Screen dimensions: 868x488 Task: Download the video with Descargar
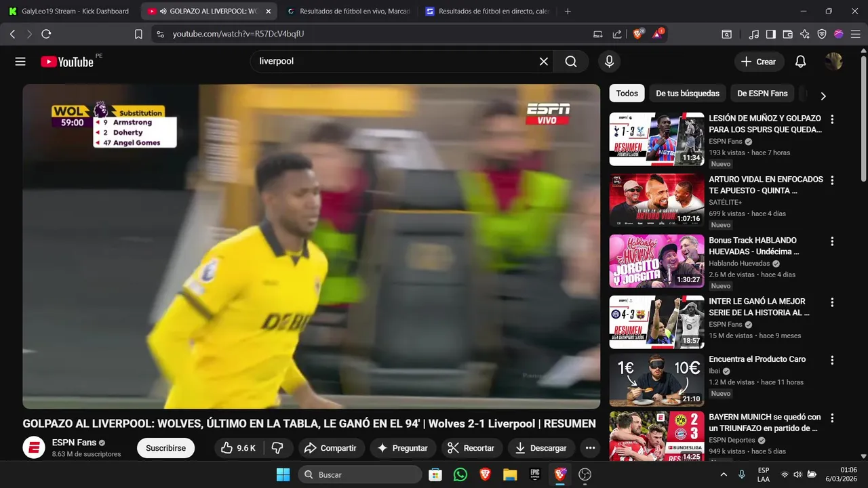(x=541, y=448)
